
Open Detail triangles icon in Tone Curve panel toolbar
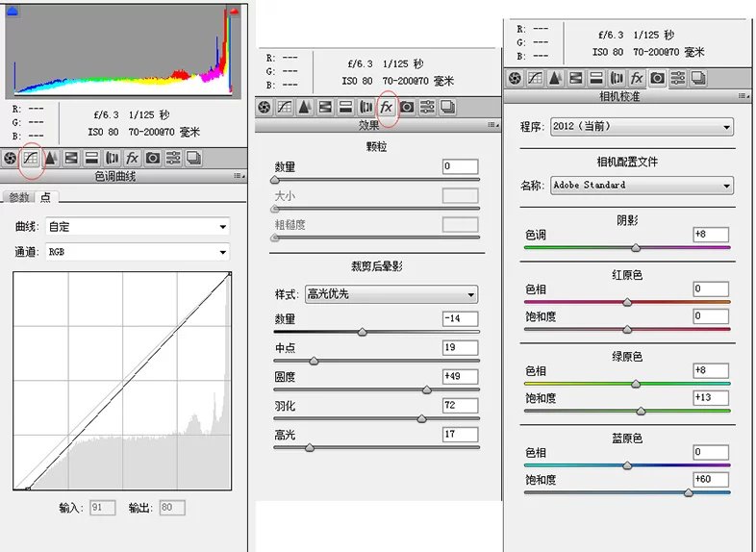tap(51, 158)
